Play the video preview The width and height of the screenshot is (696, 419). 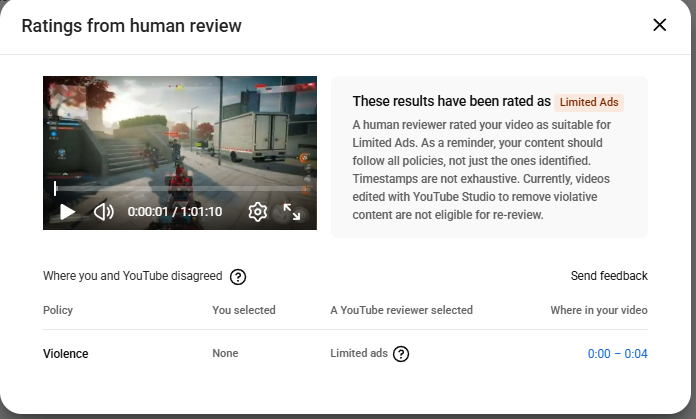(x=67, y=212)
